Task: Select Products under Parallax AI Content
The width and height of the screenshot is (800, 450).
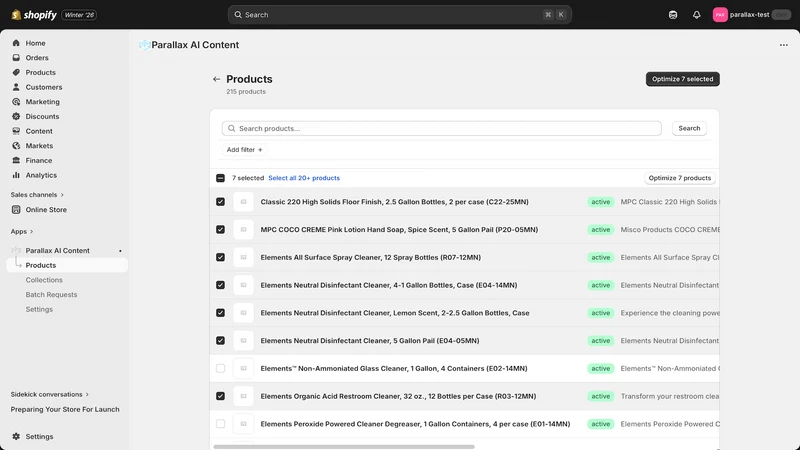Action: click(67, 265)
